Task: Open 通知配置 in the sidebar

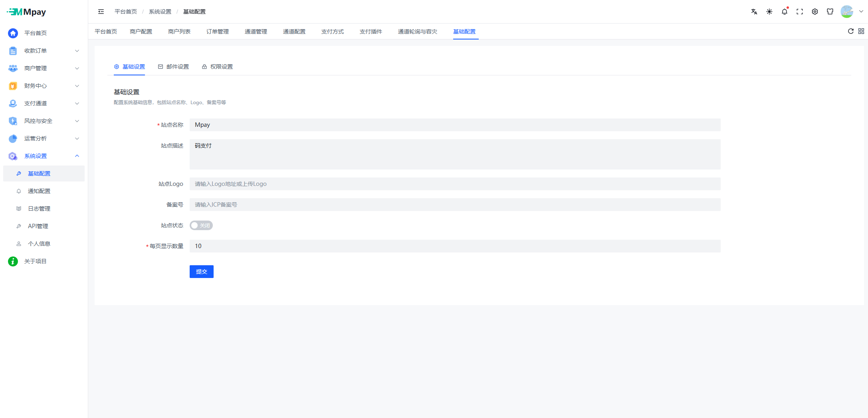Action: tap(39, 191)
